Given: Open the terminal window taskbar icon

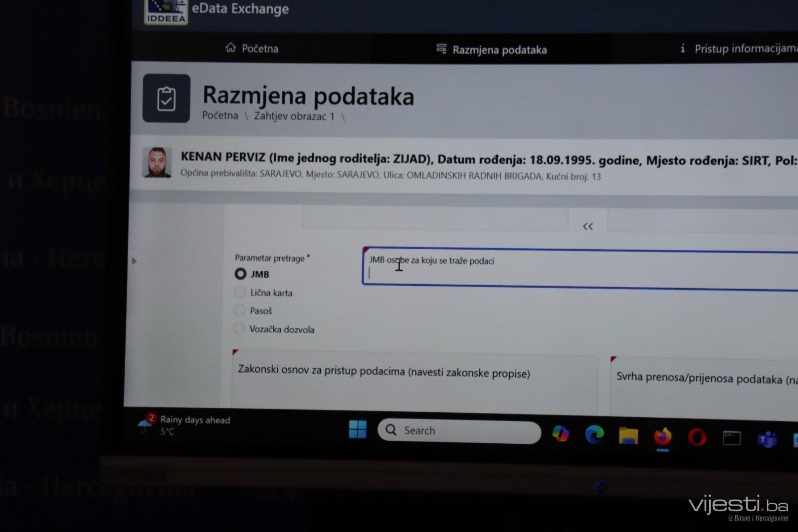Looking at the screenshot, I should pos(732,438).
